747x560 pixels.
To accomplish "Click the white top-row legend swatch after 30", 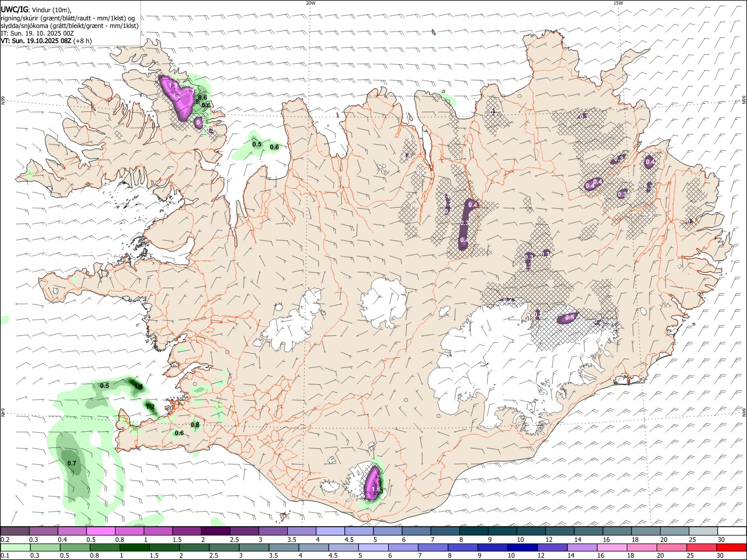I will tap(732, 531).
